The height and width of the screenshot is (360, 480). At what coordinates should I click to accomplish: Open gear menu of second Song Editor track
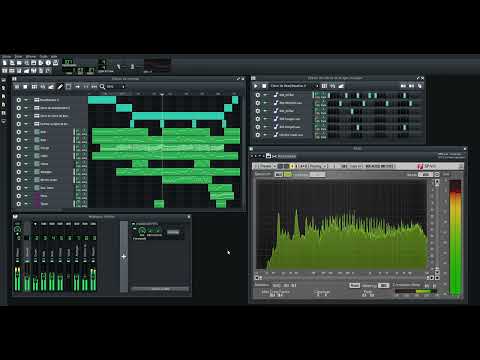pos(19,108)
